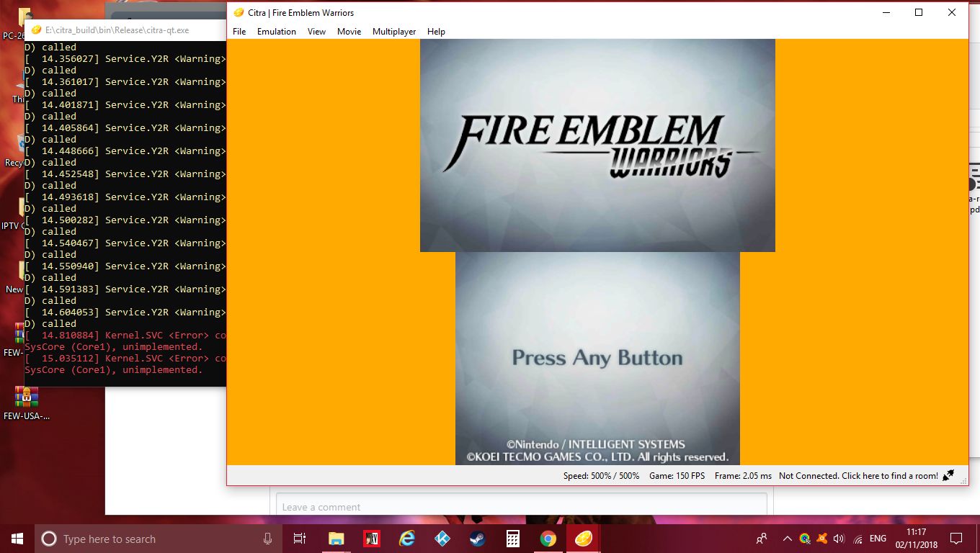Screen dimensions: 980x553
Task: Open File Explorer from the taskbar
Action: pyautogui.click(x=336, y=539)
